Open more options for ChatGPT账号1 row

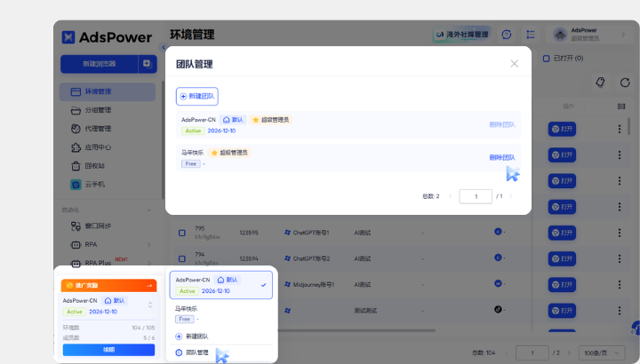tap(620, 233)
